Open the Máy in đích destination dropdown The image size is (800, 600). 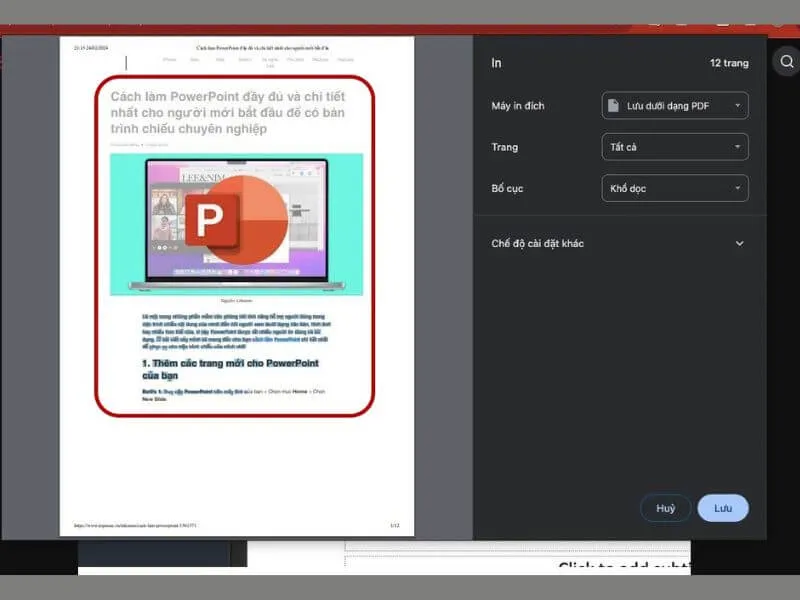point(675,106)
